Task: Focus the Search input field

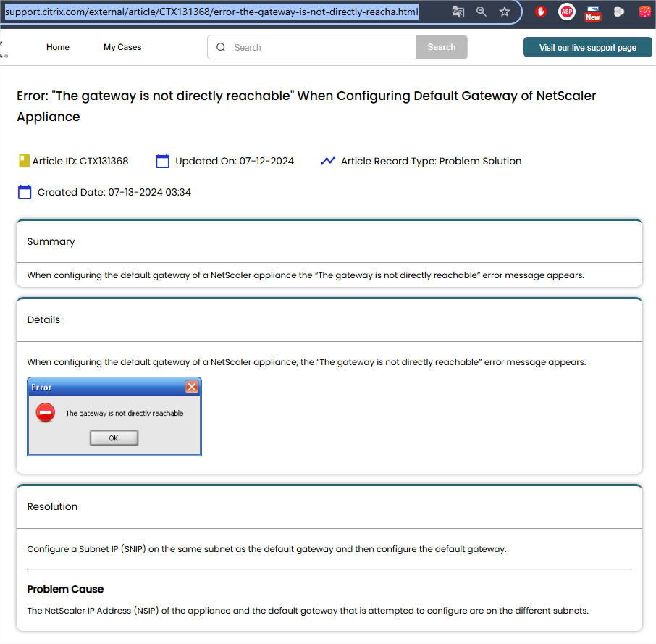Action: click(x=319, y=47)
